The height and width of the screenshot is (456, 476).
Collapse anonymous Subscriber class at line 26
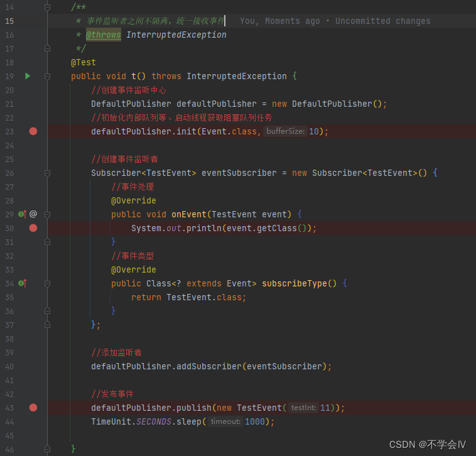[x=47, y=173]
